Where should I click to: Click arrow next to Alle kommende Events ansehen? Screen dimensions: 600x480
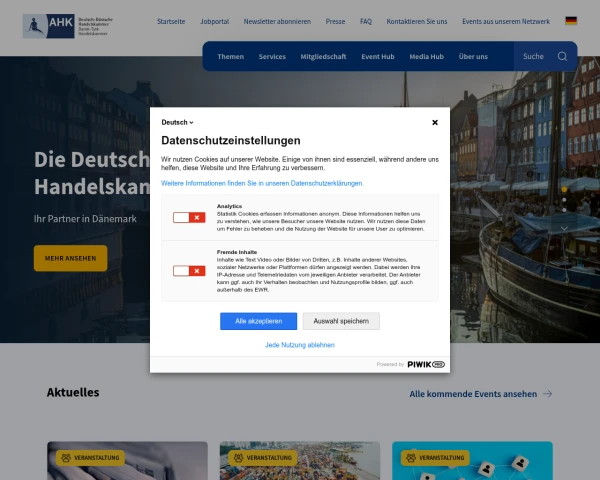click(547, 394)
